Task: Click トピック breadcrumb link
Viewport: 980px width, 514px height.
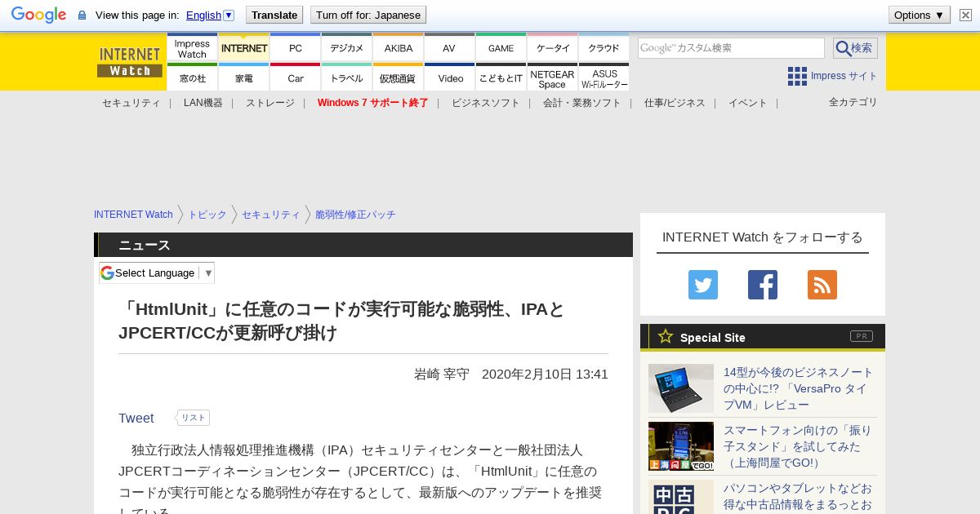Action: tap(207, 215)
